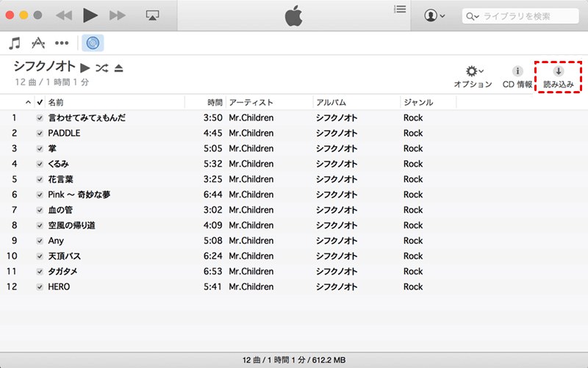Sort by the アーティスト column header
The width and height of the screenshot is (588, 368).
[268, 102]
